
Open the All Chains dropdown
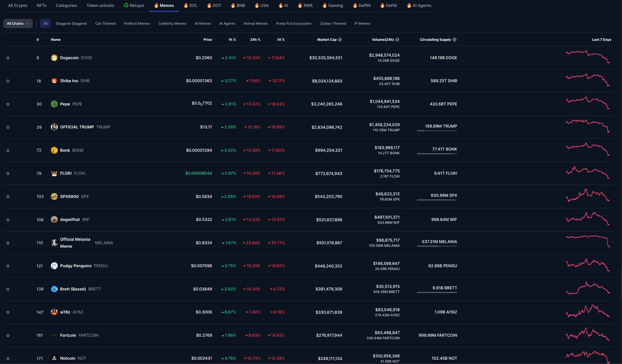[x=18, y=24]
